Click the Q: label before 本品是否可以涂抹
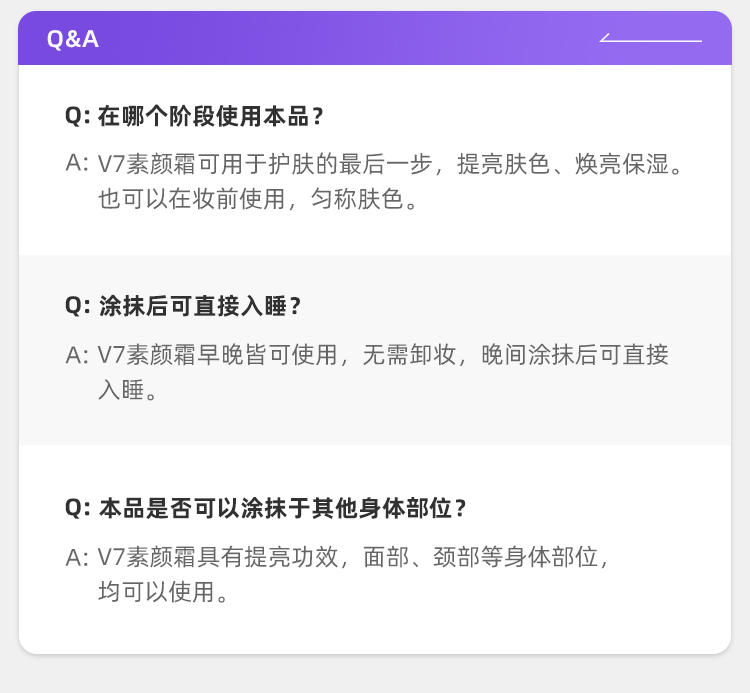Screen dimensions: 750x693 (77, 508)
